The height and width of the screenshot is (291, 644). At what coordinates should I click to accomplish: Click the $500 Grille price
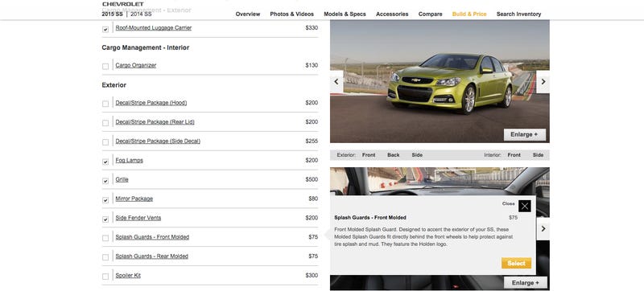click(312, 179)
